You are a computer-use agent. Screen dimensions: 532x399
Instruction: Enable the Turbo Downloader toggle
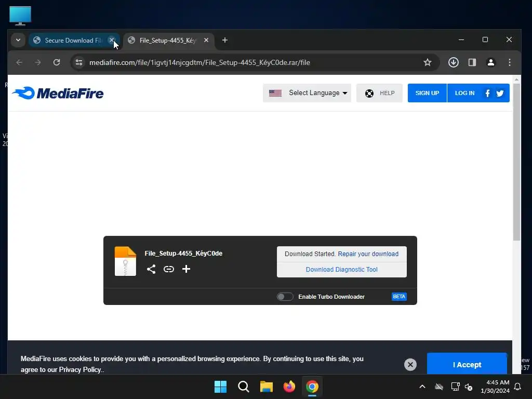285,297
